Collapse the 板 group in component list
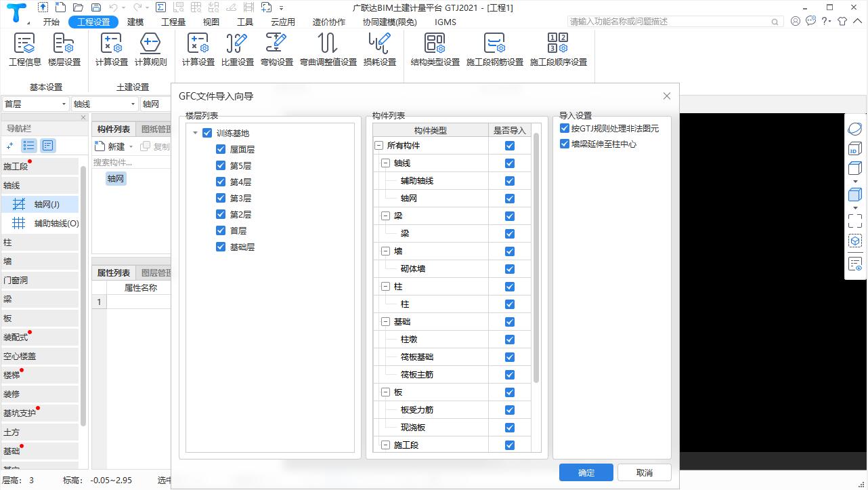The image size is (868, 490). click(x=386, y=392)
